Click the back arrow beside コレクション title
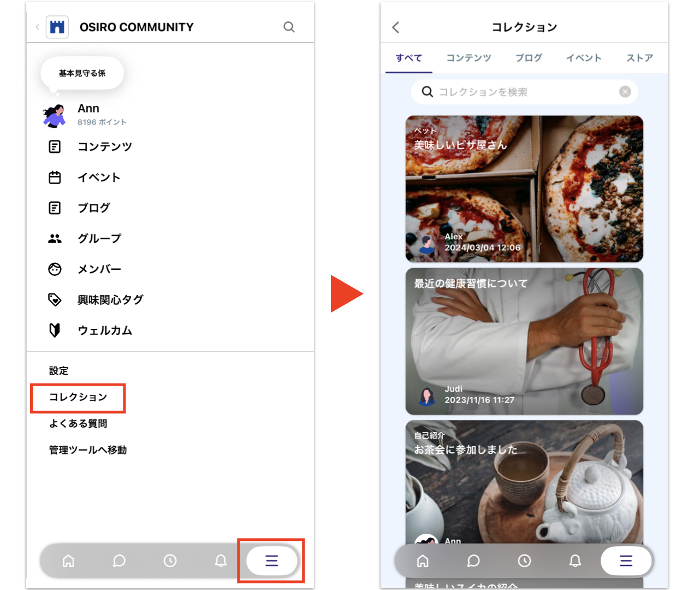The width and height of the screenshot is (700, 590). [396, 27]
